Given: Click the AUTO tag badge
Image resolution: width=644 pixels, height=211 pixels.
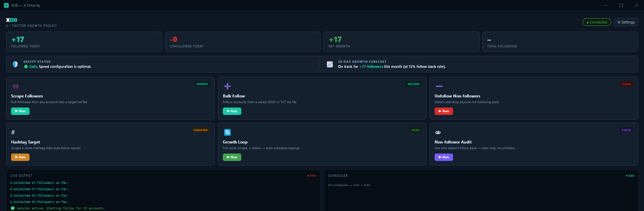Looking at the screenshot, I should (x=415, y=130).
